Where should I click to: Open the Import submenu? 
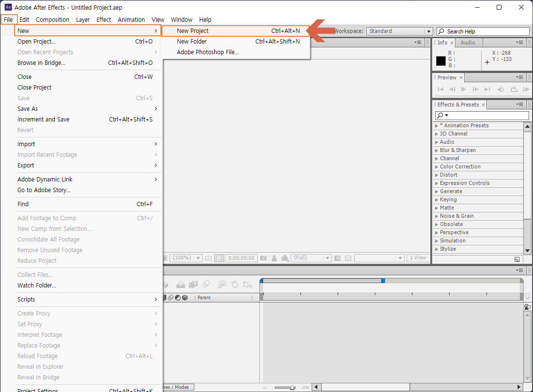(88, 144)
